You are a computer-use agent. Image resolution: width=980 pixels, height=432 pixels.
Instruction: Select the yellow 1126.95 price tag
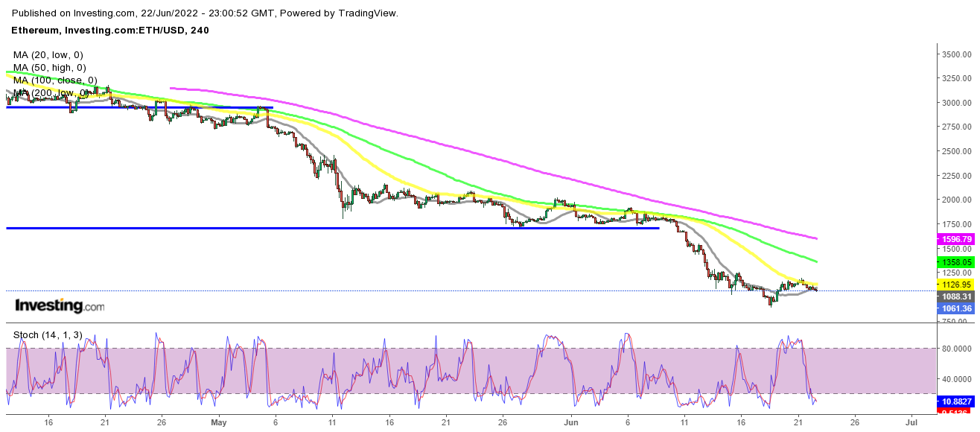tap(956, 284)
